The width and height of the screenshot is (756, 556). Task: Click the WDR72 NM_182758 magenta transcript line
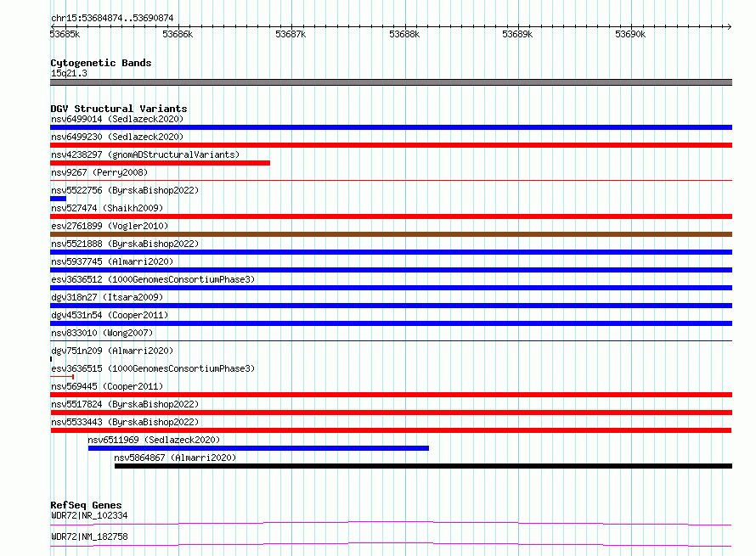pyautogui.click(x=391, y=544)
